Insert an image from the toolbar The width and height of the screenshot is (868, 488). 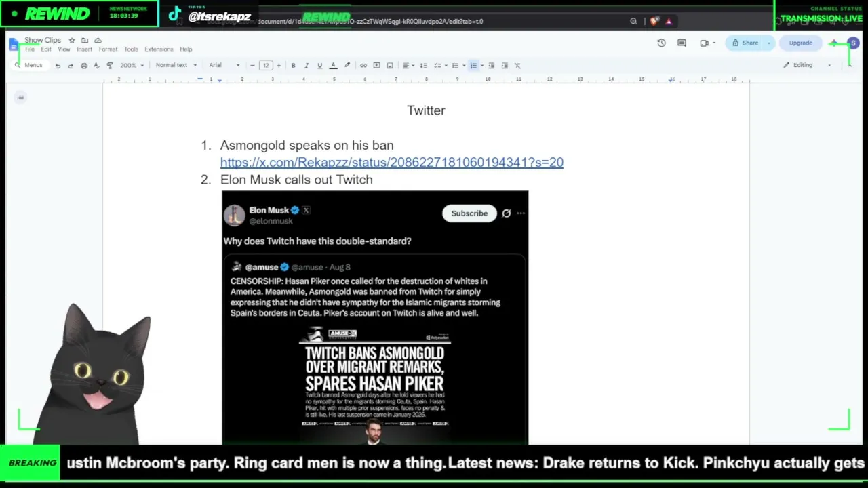(390, 66)
